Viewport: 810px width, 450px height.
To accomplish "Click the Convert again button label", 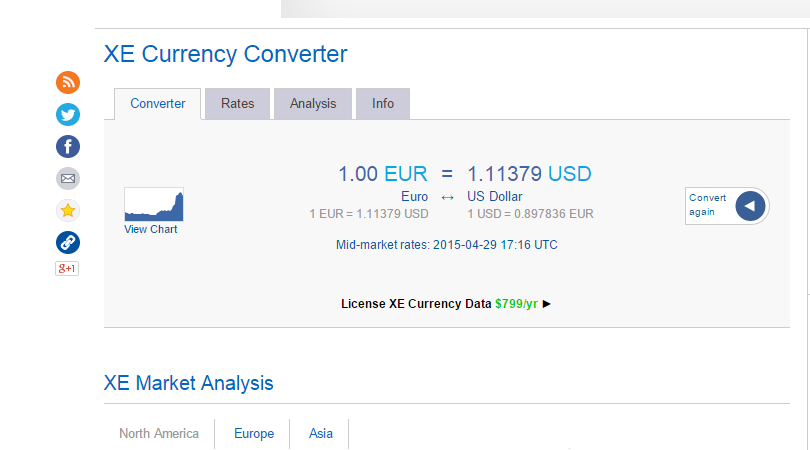I will (707, 205).
